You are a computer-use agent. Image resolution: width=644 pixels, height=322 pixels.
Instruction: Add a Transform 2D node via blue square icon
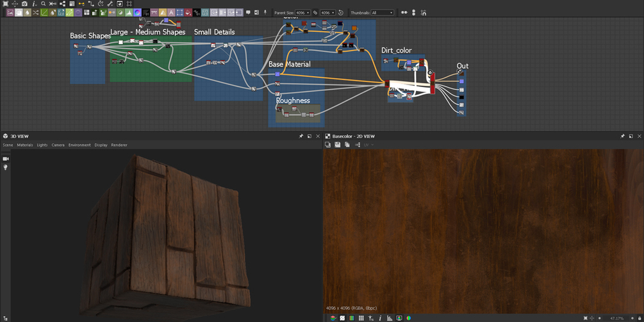tap(179, 13)
